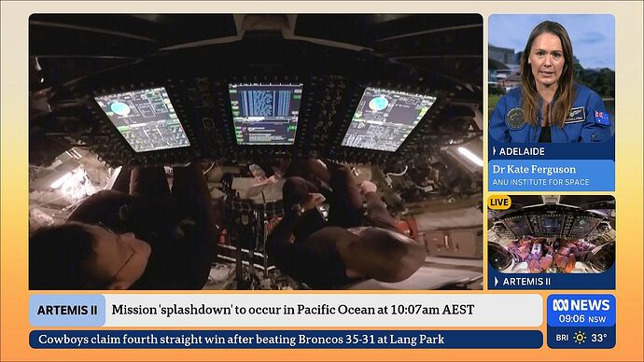Click the ARTEMIS II label under the thumbnail
Viewport: 644px width, 362px height.
(x=526, y=282)
